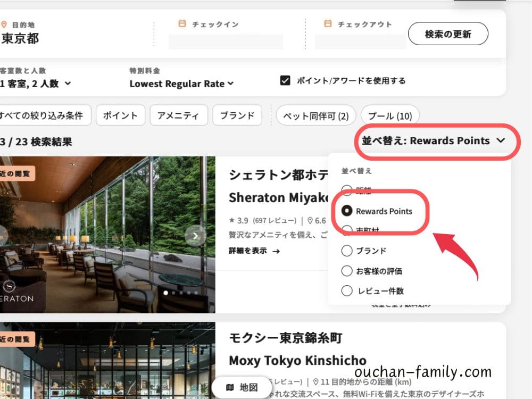Open the チェックアウト date field
Screen dimensions: 532x399
tap(360, 41)
